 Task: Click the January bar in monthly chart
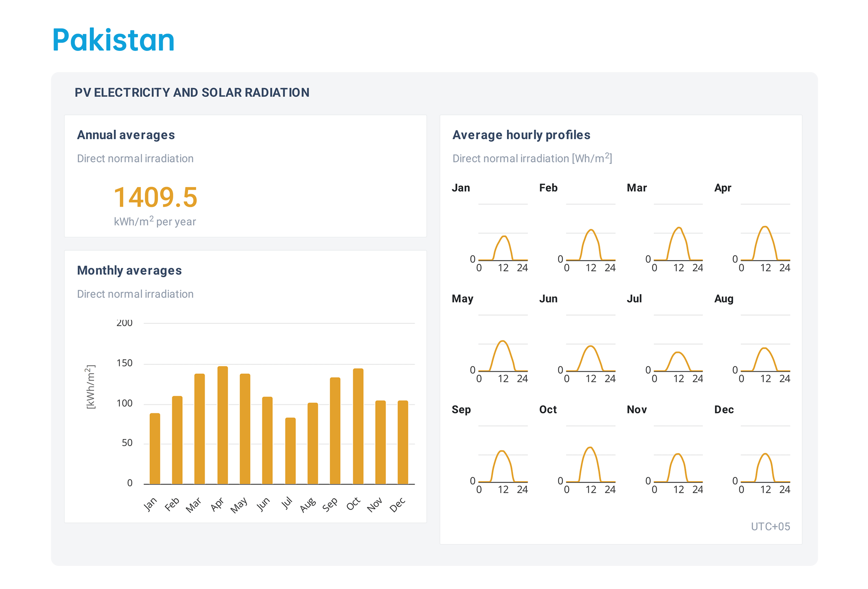coord(155,448)
